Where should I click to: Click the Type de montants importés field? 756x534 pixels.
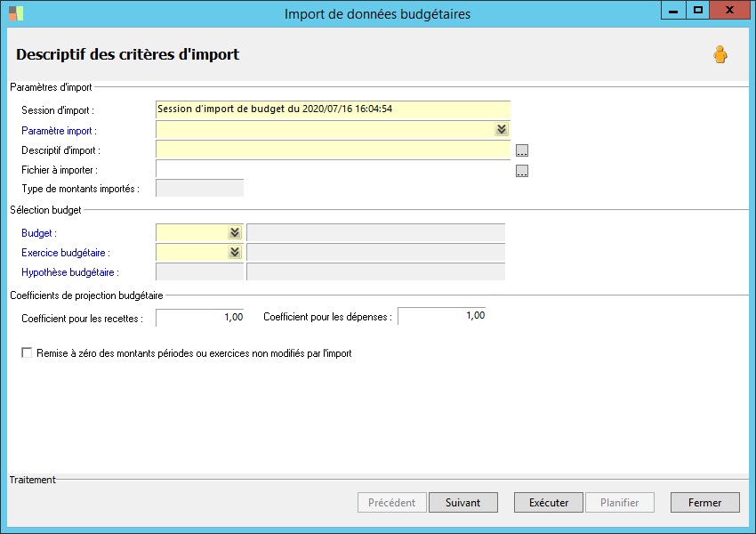(199, 188)
